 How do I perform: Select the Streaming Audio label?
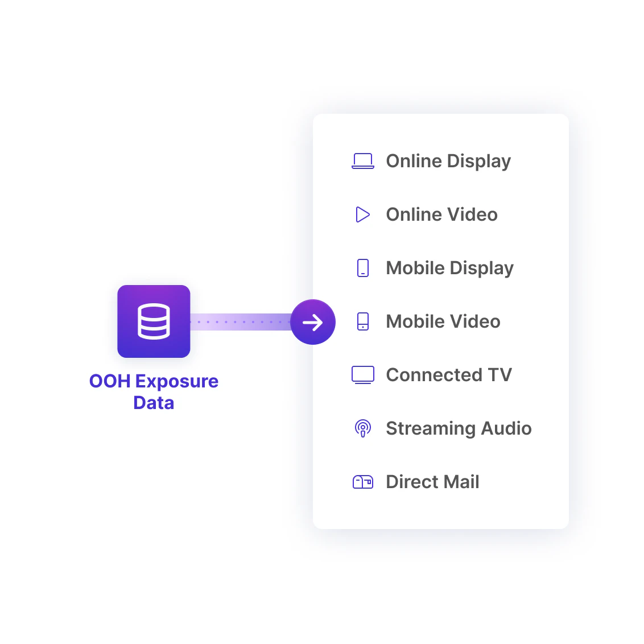click(459, 428)
